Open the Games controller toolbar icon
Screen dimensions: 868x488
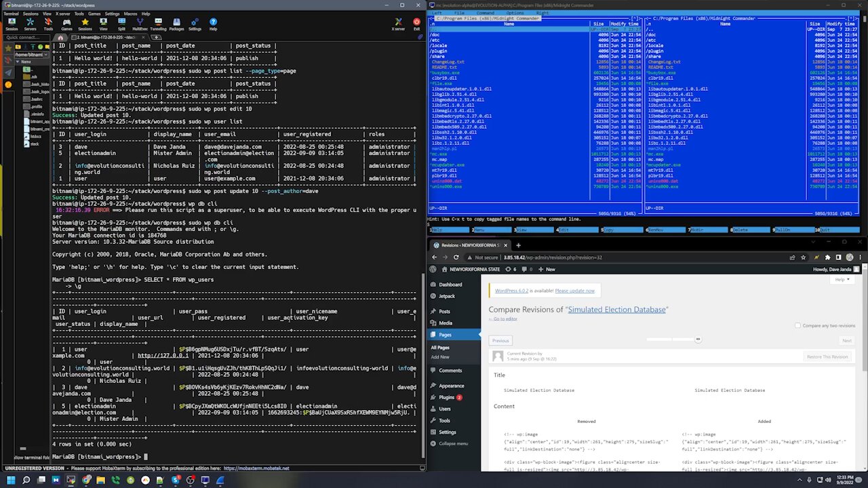pyautogui.click(x=66, y=24)
